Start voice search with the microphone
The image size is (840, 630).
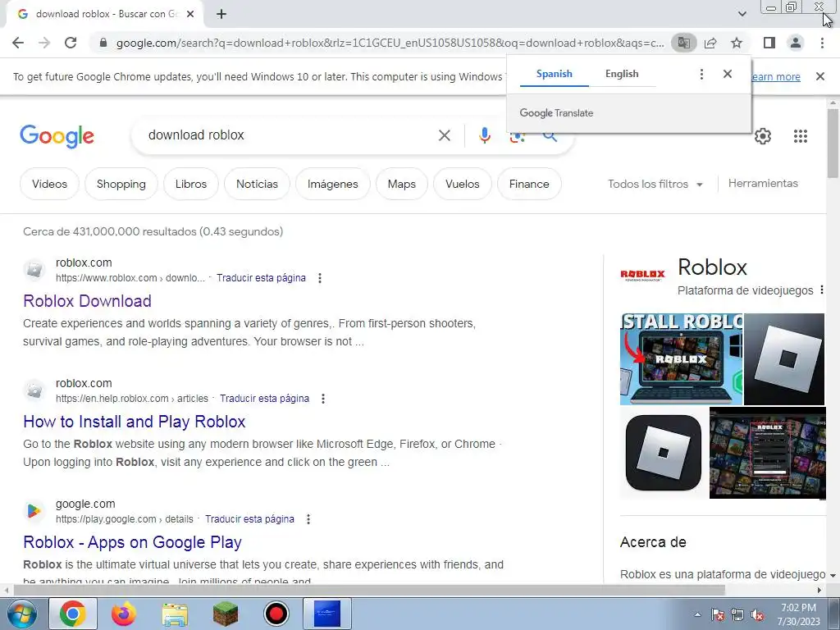484,135
